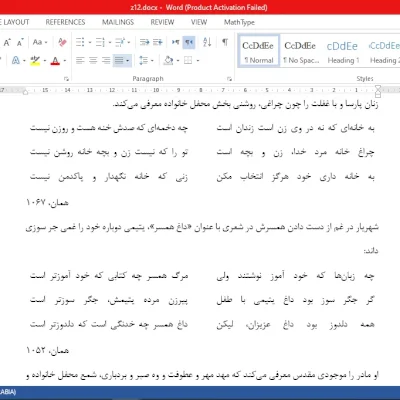Click the Increase Font Size icon
This screenshot has height=400, width=400.
click(x=7, y=42)
